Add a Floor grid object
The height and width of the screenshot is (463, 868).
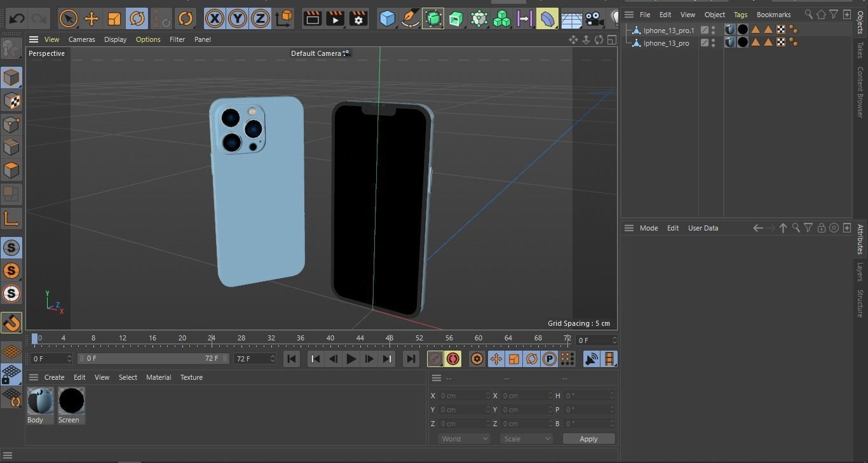coord(571,18)
